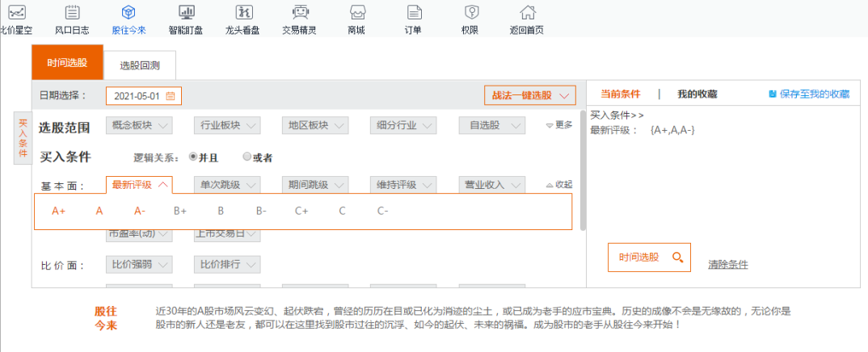Open the 风口日志 notebook icon
Image resolution: width=868 pixels, height=352 pixels.
click(72, 11)
